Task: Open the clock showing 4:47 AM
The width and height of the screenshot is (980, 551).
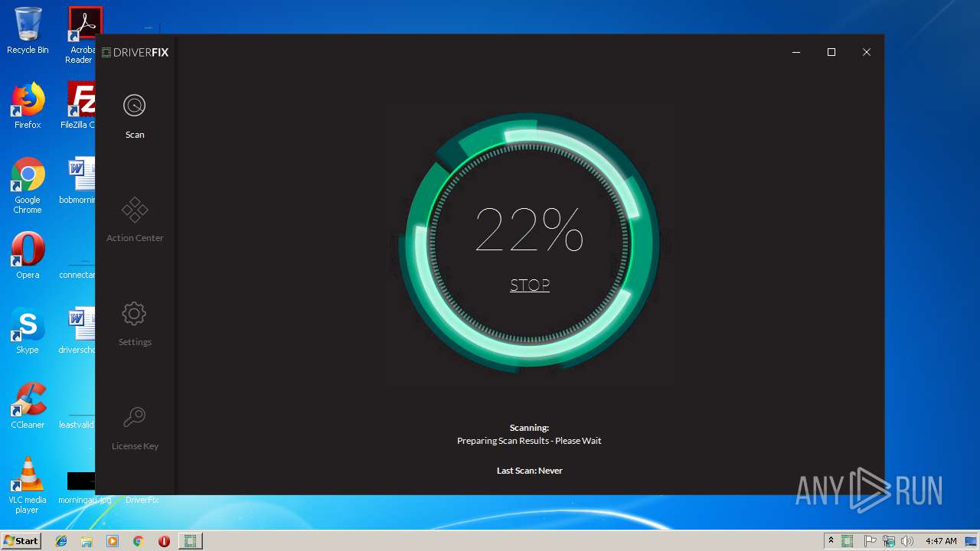Action: tap(941, 541)
